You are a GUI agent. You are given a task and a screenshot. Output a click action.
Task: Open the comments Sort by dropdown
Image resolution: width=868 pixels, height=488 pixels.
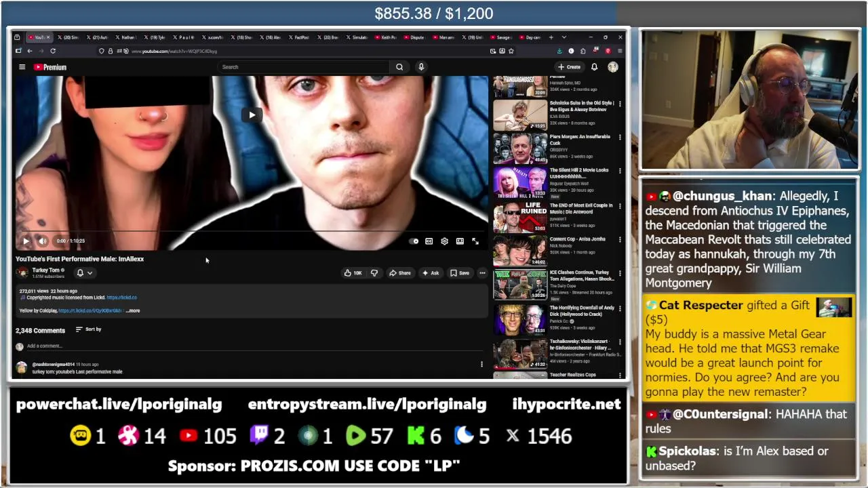pos(88,329)
